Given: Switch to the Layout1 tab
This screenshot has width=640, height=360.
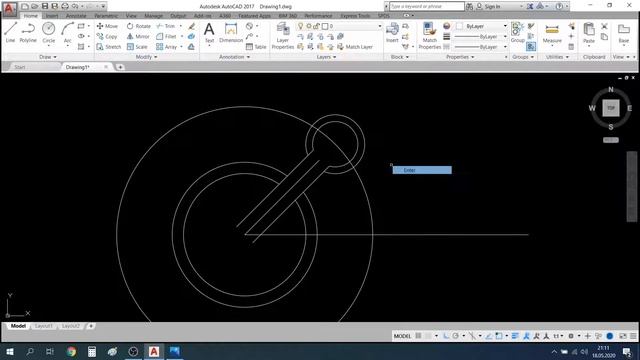Looking at the screenshot, I should pos(43,326).
